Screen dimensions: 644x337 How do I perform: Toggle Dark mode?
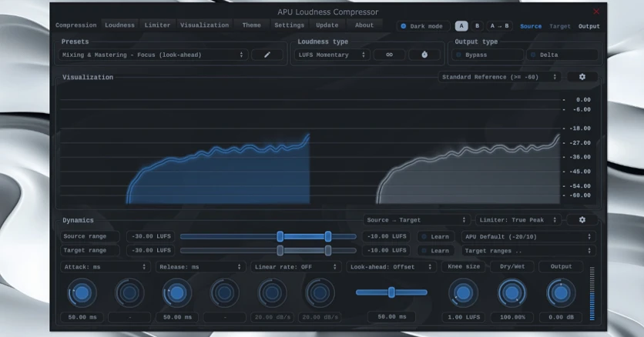[x=423, y=26]
